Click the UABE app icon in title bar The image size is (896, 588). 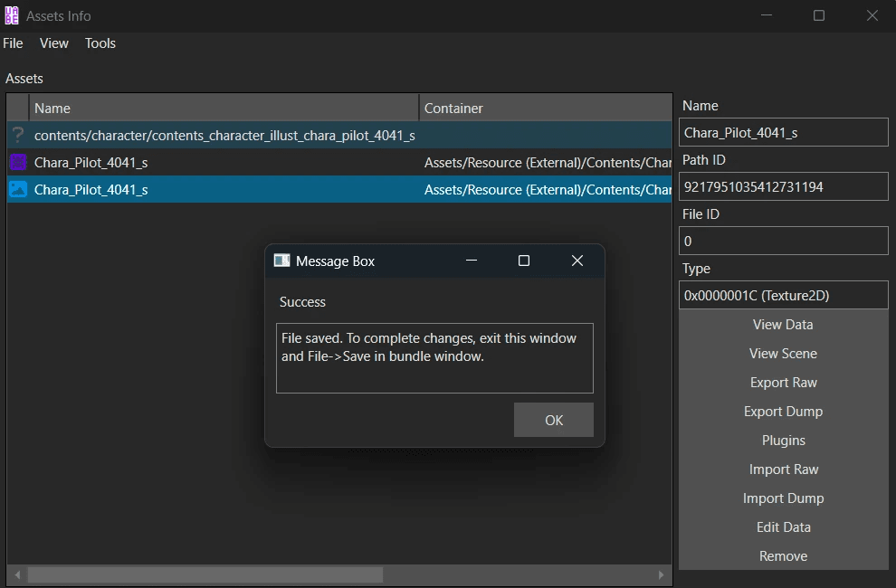(12, 15)
